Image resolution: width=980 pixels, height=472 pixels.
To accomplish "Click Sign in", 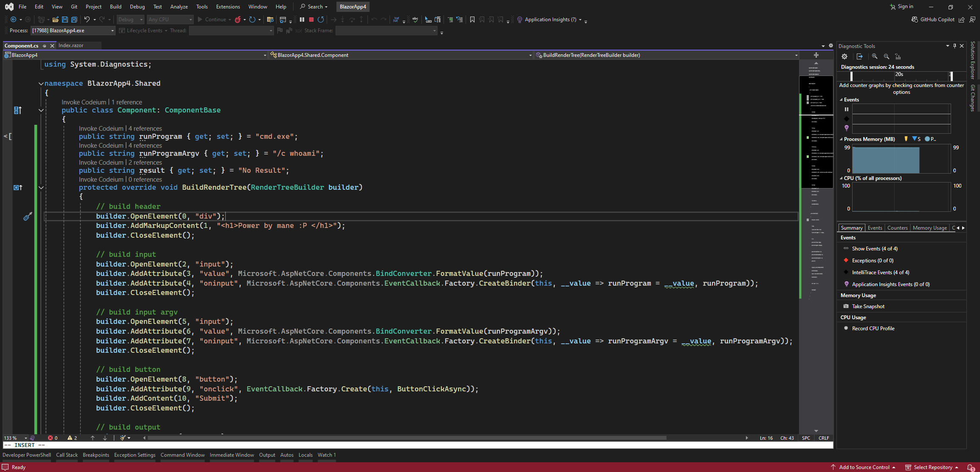I will click(901, 7).
